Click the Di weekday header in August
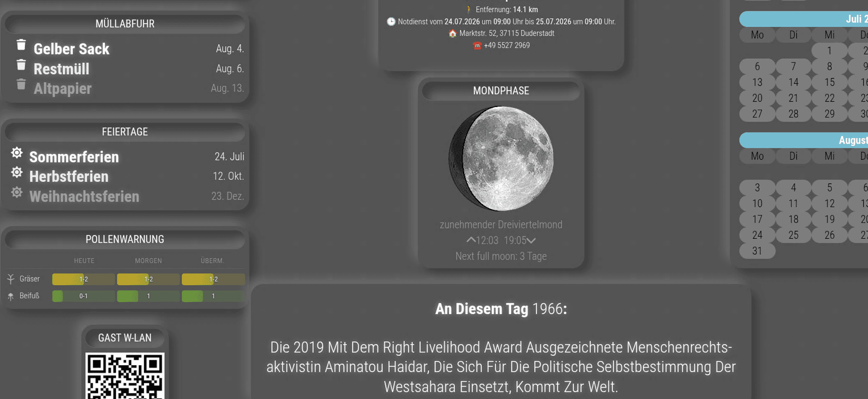Image resolution: width=868 pixels, height=399 pixels. [x=793, y=156]
